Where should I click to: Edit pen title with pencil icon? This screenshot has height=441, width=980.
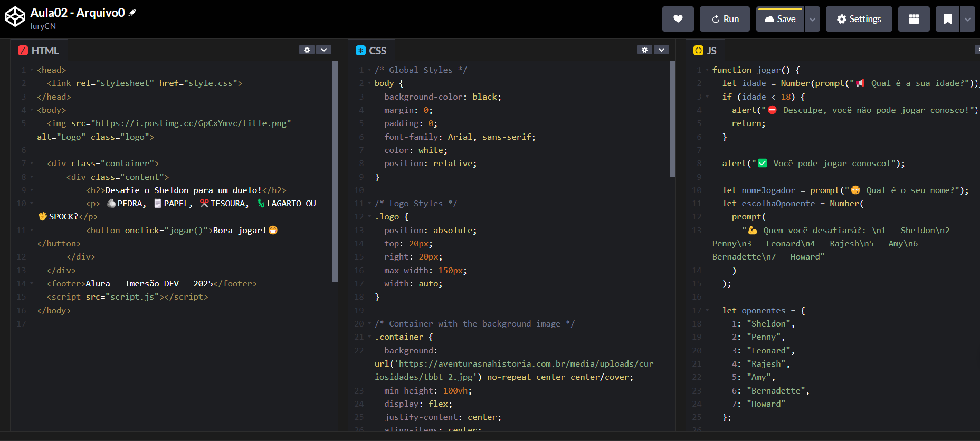pos(132,13)
